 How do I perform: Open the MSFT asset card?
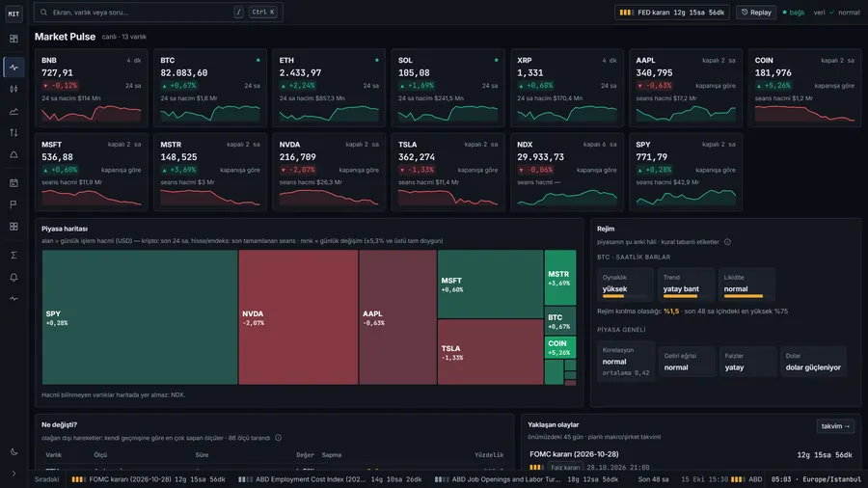[92, 172]
